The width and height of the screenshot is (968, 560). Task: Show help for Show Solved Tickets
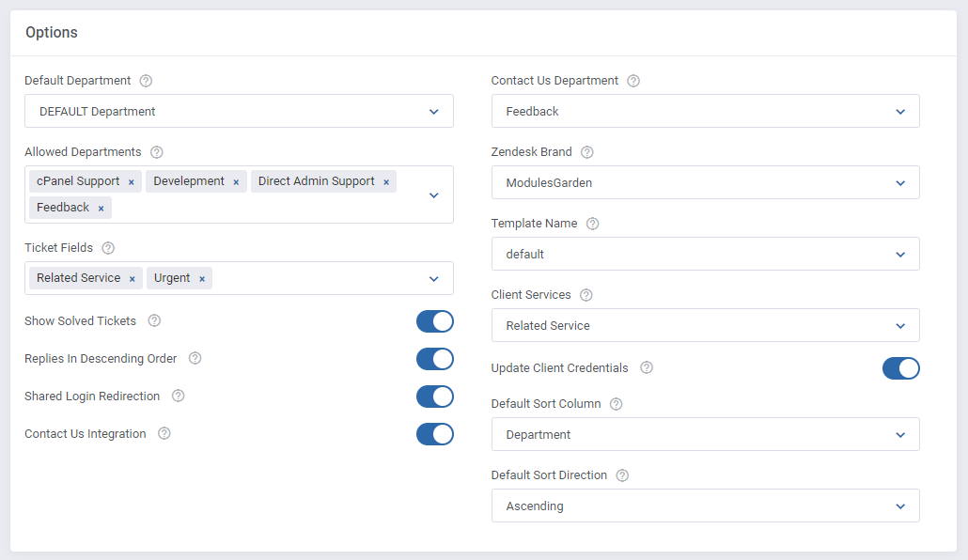coord(154,320)
